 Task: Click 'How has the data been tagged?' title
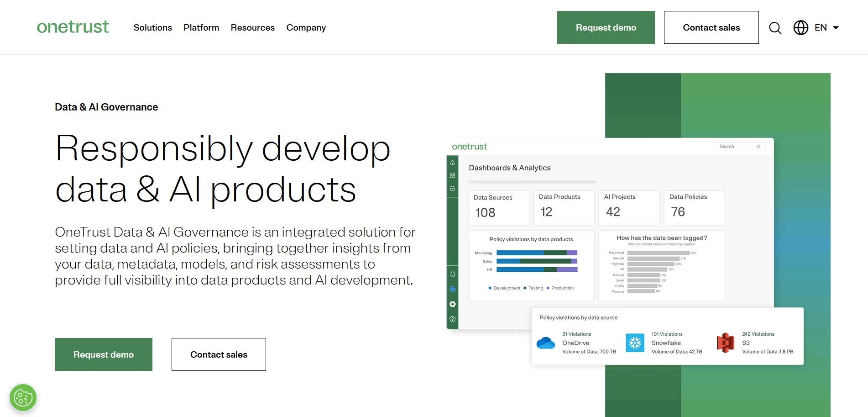[661, 238]
